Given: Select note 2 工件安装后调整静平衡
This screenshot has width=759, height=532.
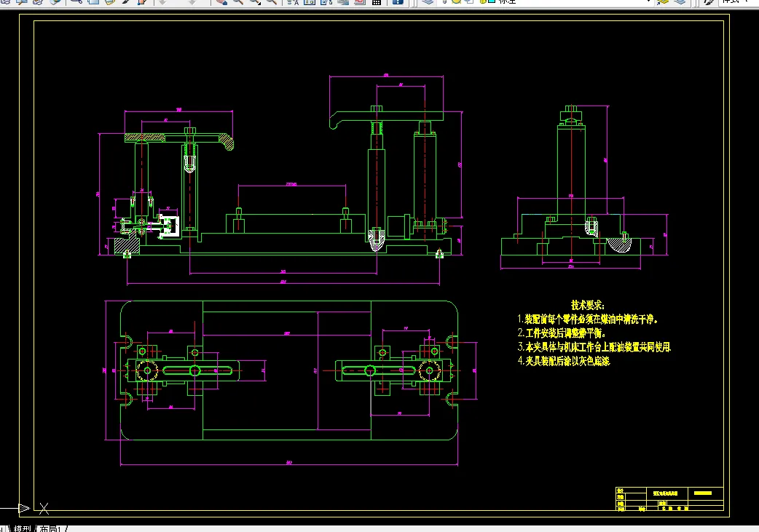Looking at the screenshot, I should (x=562, y=333).
